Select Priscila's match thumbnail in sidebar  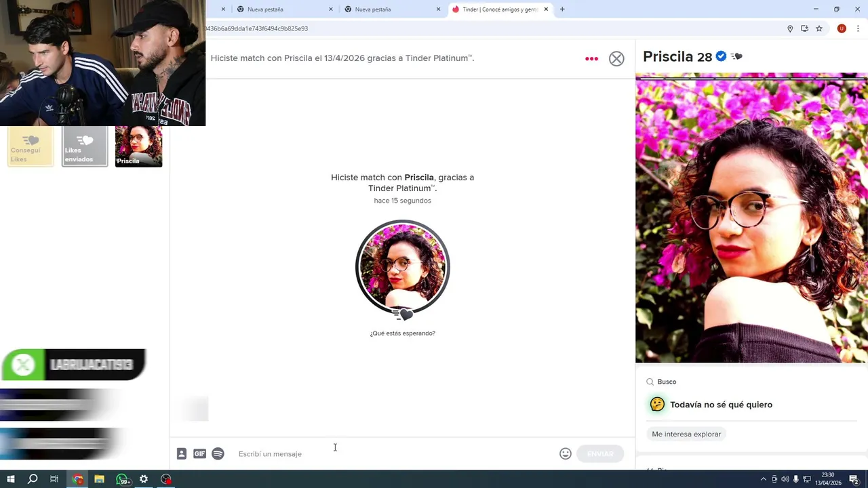139,146
